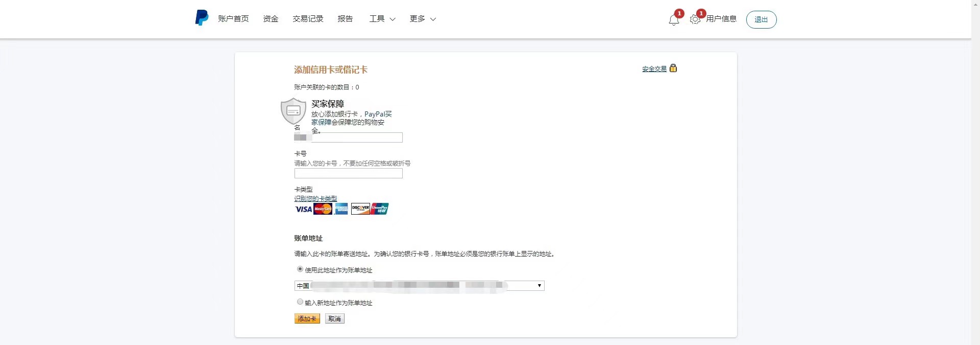
Task: Click the 退出 logout button
Action: coord(761,19)
